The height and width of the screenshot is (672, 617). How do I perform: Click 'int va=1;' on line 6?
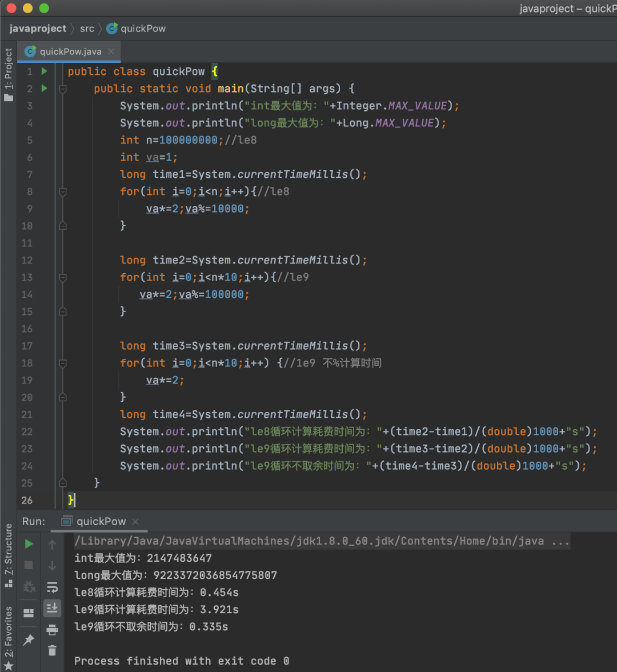149,157
